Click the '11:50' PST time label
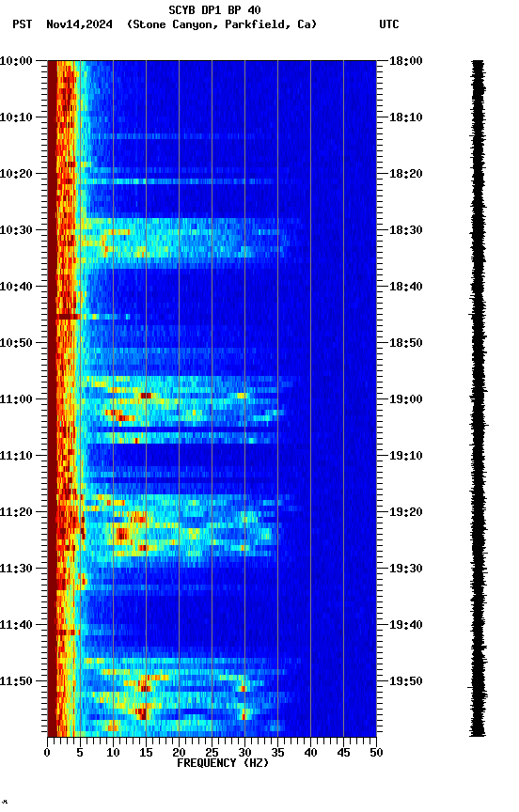This screenshot has width=519, height=812. coord(16,681)
